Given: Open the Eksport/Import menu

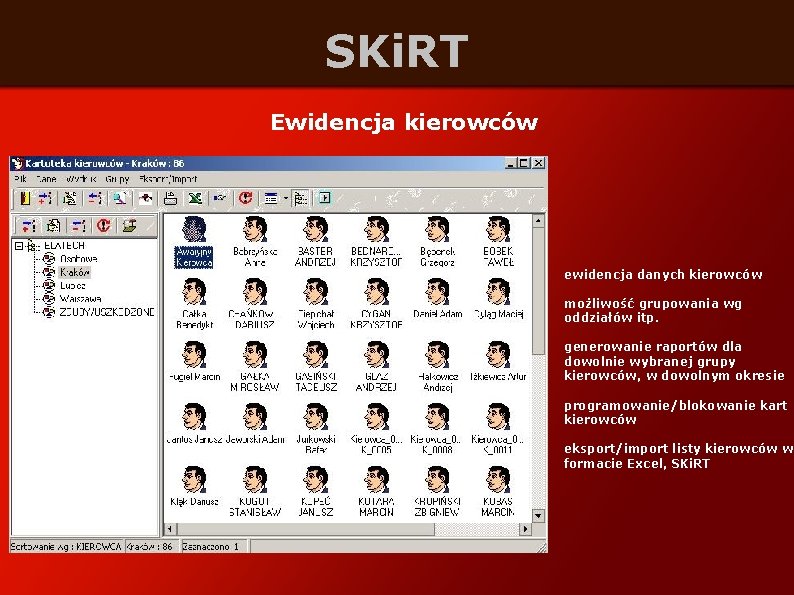Looking at the screenshot, I should coord(168,179).
